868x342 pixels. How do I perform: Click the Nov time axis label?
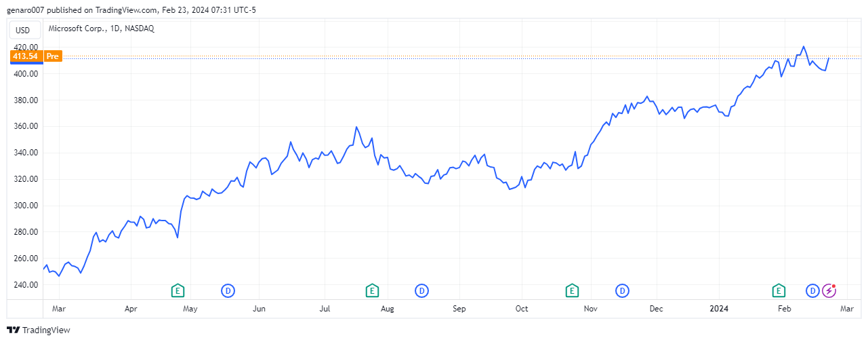pyautogui.click(x=591, y=309)
